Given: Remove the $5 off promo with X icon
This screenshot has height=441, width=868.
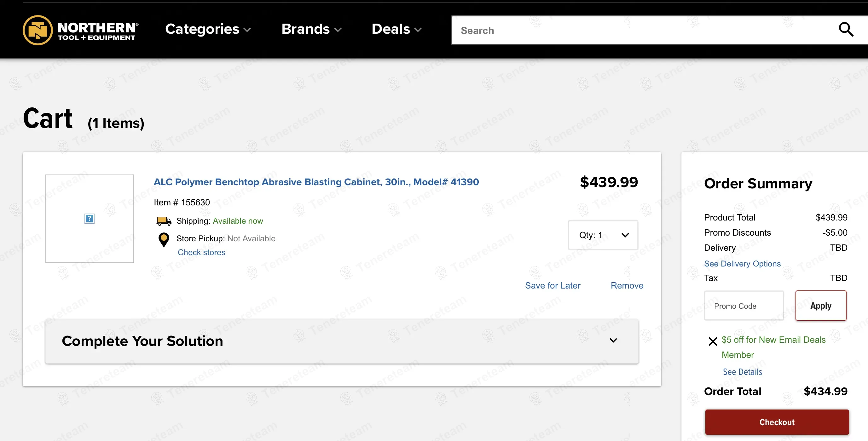Looking at the screenshot, I should pyautogui.click(x=713, y=341).
